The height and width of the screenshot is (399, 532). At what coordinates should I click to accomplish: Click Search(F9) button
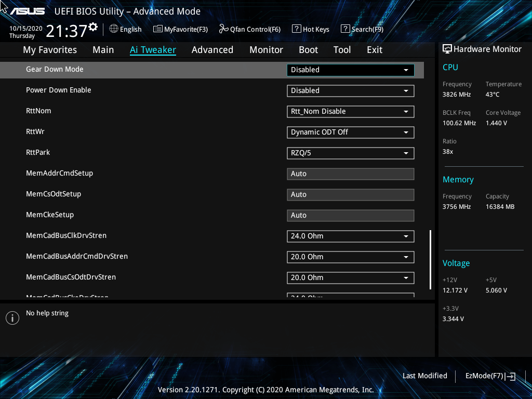coord(362,29)
